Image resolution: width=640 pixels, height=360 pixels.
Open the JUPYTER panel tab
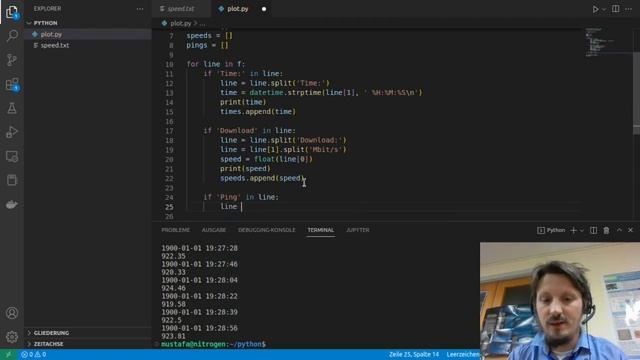coord(358,230)
